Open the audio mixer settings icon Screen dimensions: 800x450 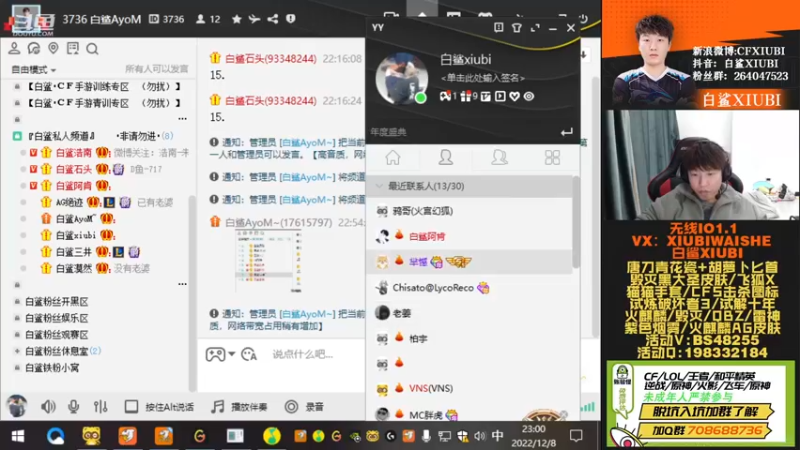click(101, 407)
